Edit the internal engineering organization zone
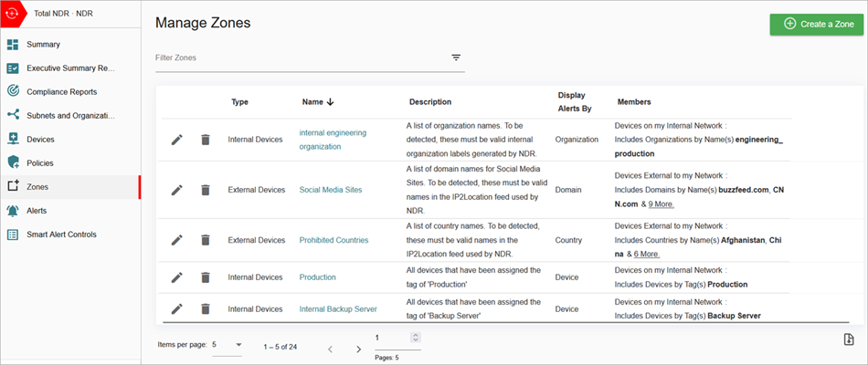Viewport: 868px width, 365px height. (x=176, y=140)
